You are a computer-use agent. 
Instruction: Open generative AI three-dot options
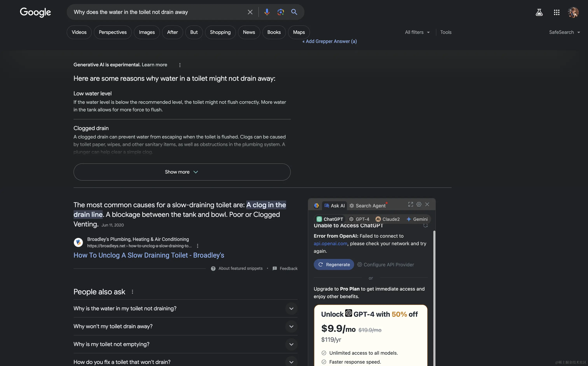point(179,65)
